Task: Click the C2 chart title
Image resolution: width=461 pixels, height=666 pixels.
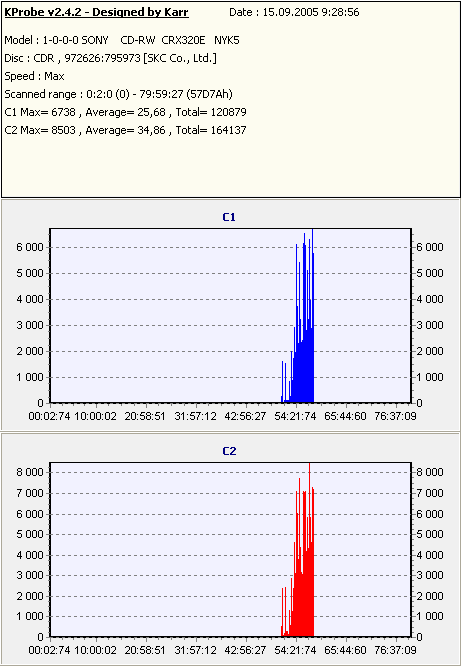Action: [x=229, y=451]
